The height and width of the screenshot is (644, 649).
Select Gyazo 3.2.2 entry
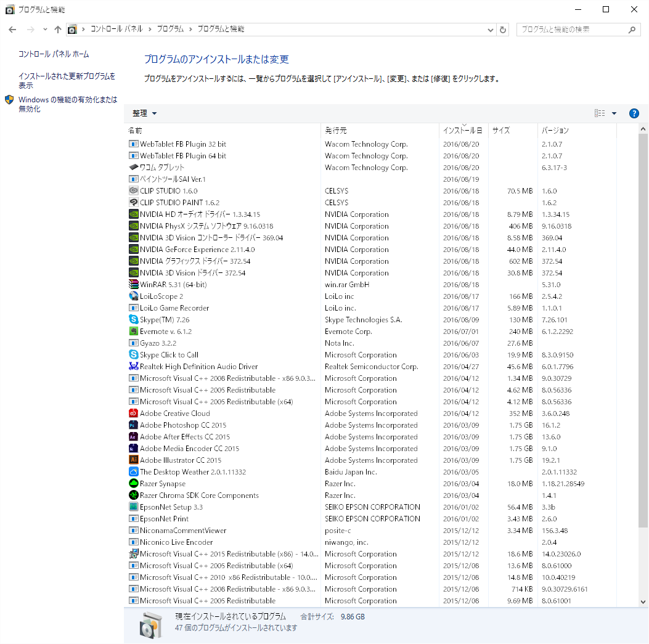[x=370, y=343]
